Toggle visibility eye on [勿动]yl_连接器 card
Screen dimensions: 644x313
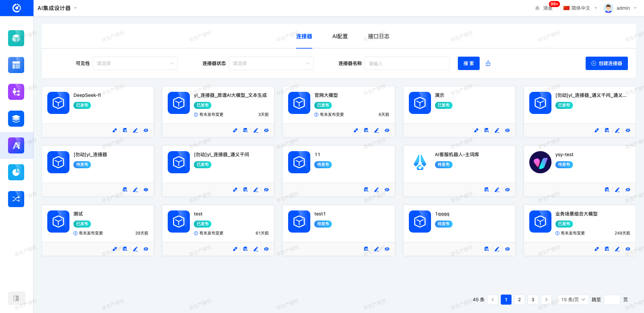146,190
